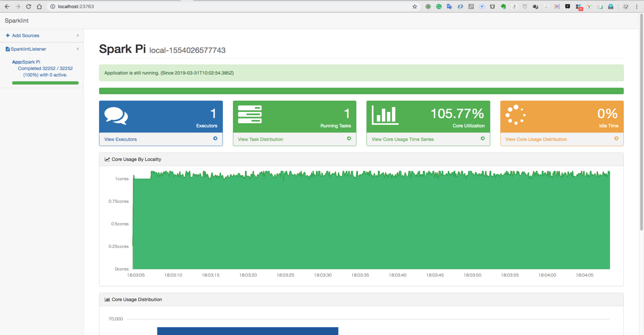The width and height of the screenshot is (644, 335).
Task: Reload the page with the refresh icon
Action: 28,6
